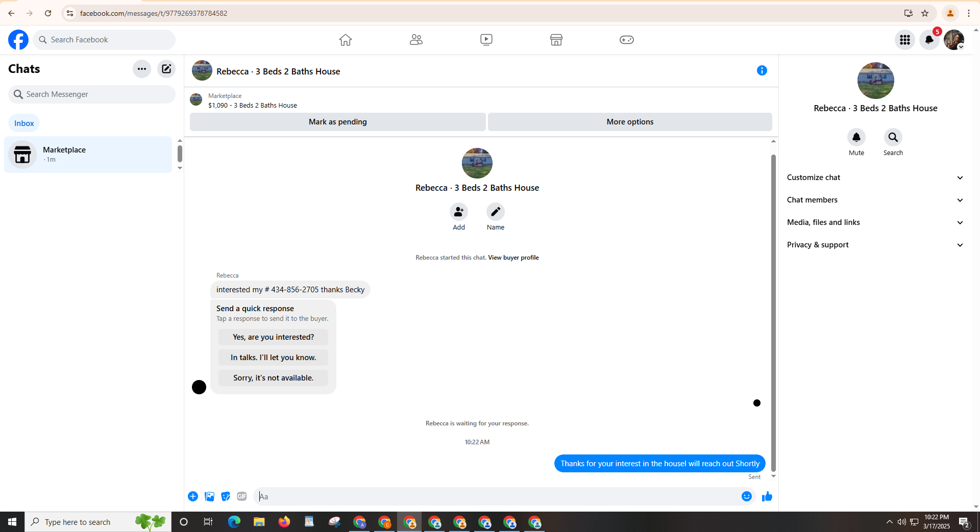
Task: Show hidden system tray icons
Action: coord(889,522)
